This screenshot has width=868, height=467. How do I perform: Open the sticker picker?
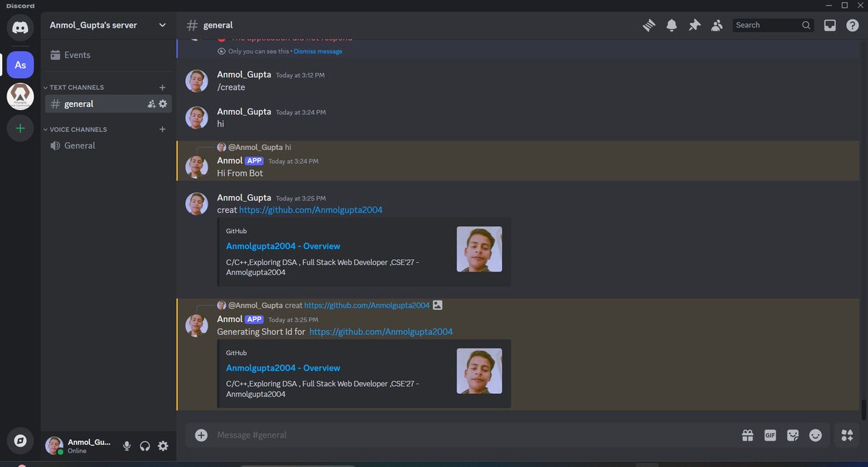coord(793,435)
